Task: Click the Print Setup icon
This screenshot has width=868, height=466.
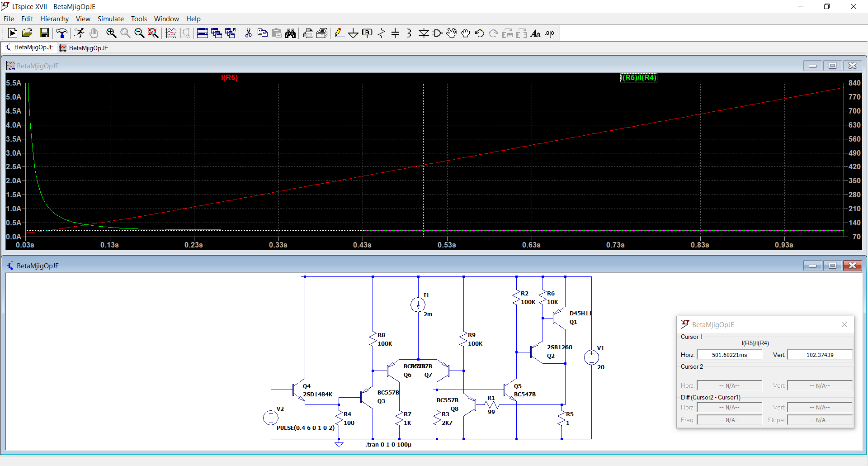Action: pos(322,33)
